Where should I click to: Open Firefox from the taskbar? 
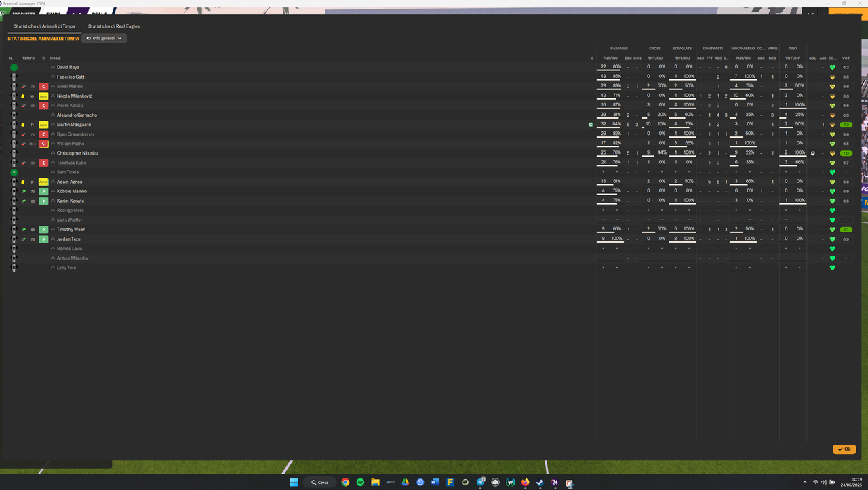(x=525, y=483)
